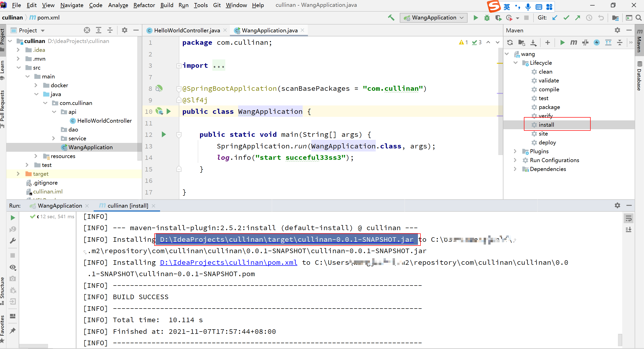Click the pom.xml path link in console
The width and height of the screenshot is (644, 349).
click(228, 263)
